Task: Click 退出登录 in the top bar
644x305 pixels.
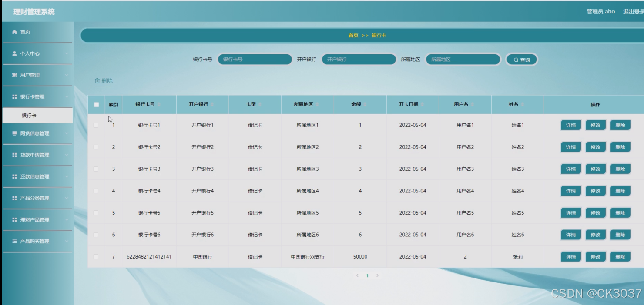Action: tap(634, 12)
